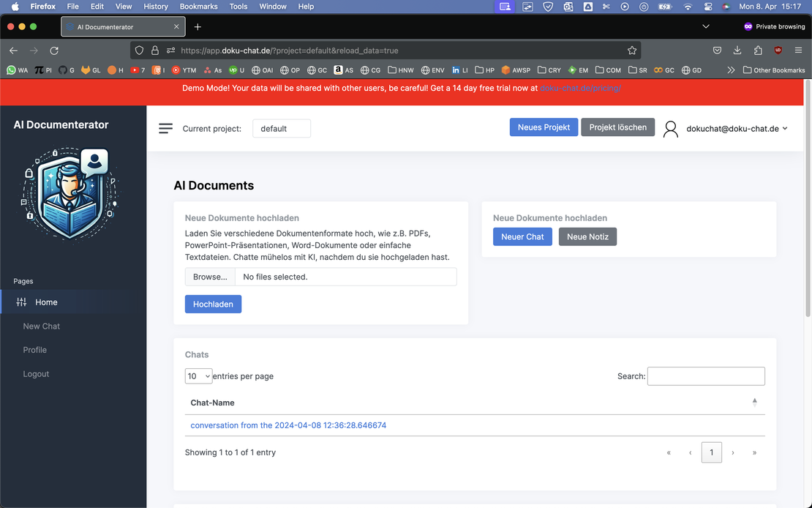Expand the dokuchat@doku-chat.de account dropdown
The image size is (812, 508).
tap(737, 129)
